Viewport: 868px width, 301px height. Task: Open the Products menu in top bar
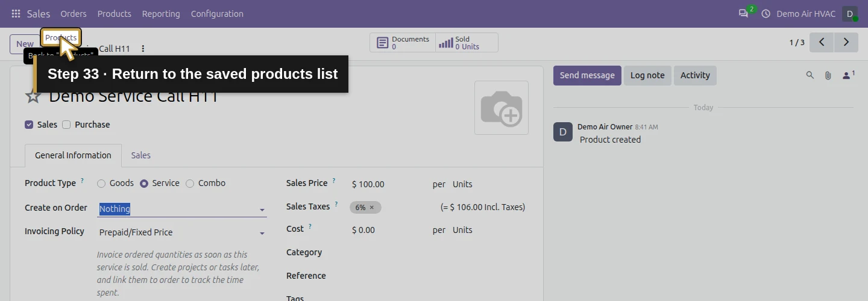[x=114, y=13]
